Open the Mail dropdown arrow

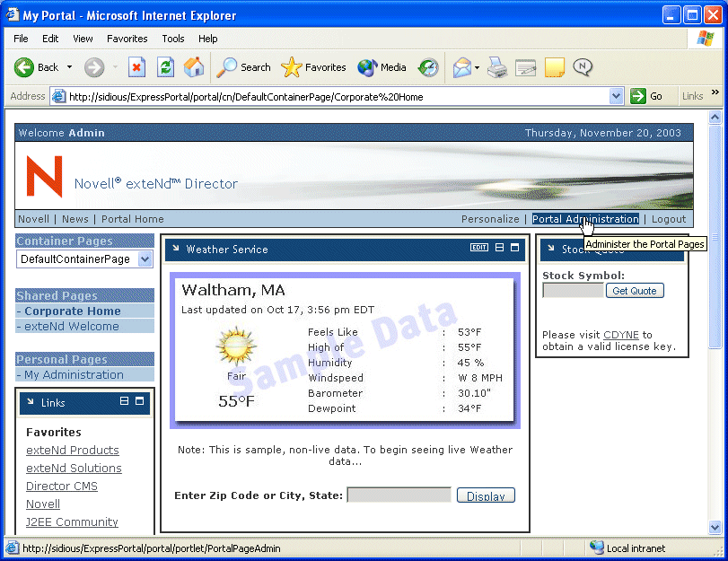coord(478,68)
